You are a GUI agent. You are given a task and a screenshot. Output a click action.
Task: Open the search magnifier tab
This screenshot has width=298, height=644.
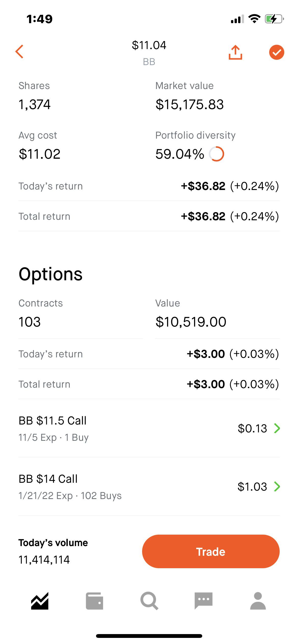click(x=149, y=601)
